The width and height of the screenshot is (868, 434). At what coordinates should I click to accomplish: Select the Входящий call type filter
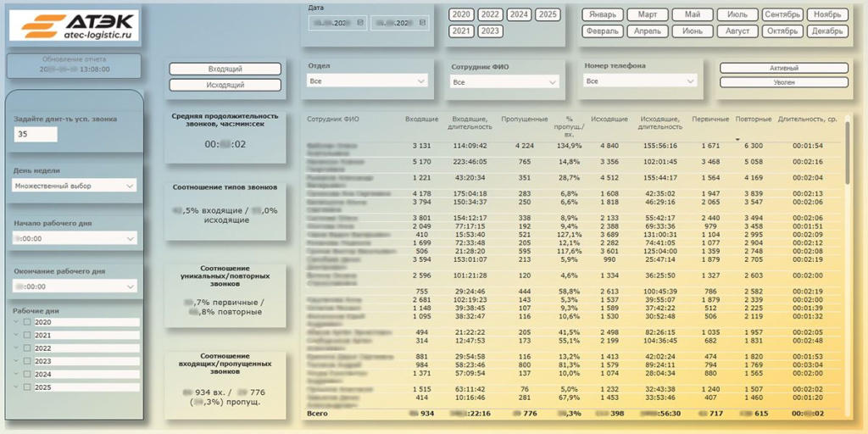click(x=225, y=69)
